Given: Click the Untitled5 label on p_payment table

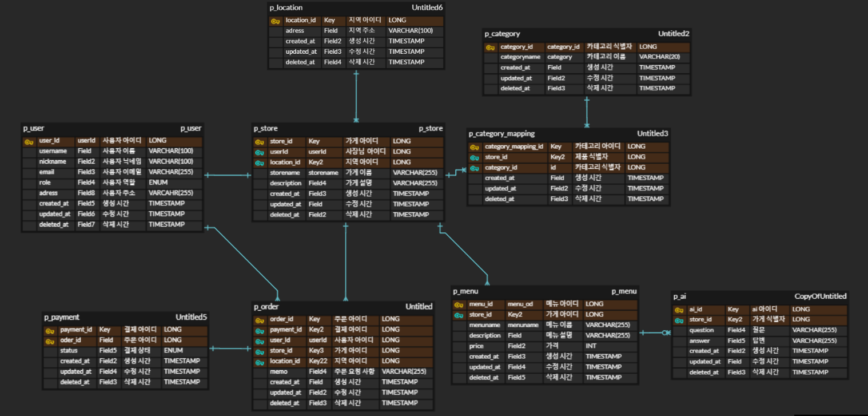Looking at the screenshot, I should click(x=191, y=317).
